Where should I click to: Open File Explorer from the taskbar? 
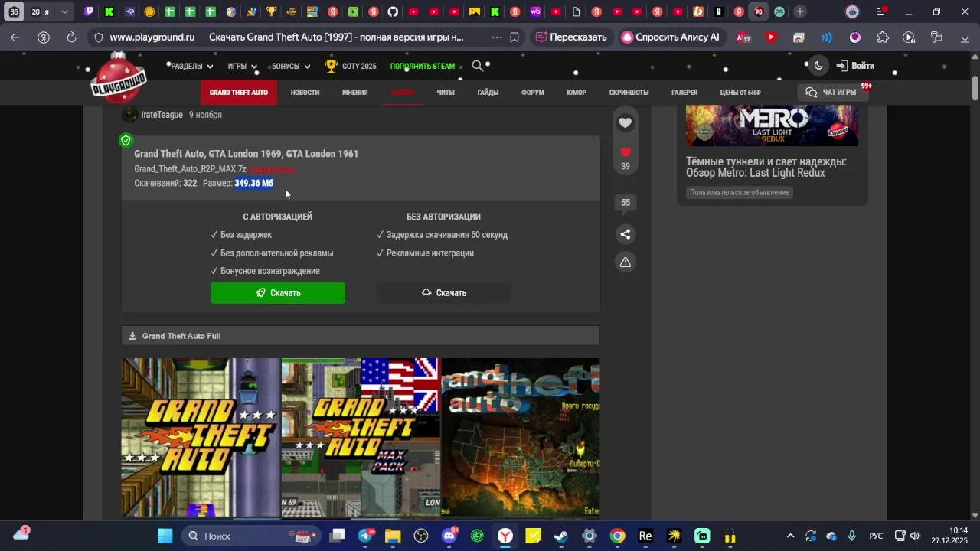point(393,536)
